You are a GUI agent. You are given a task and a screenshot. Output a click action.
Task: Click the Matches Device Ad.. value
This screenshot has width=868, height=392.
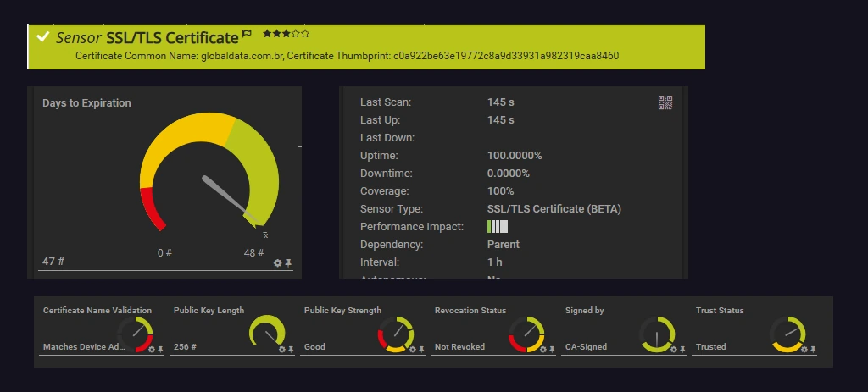pyautogui.click(x=84, y=346)
